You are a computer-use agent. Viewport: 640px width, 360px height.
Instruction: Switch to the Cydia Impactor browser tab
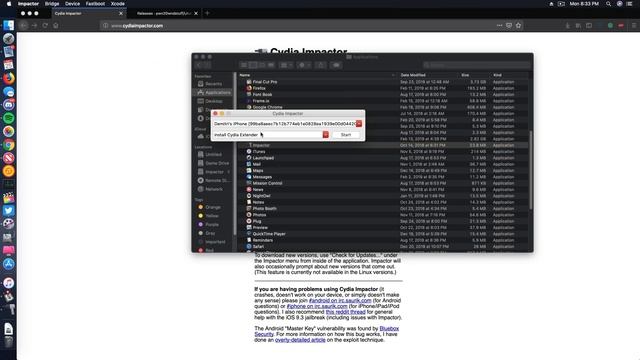click(87, 13)
